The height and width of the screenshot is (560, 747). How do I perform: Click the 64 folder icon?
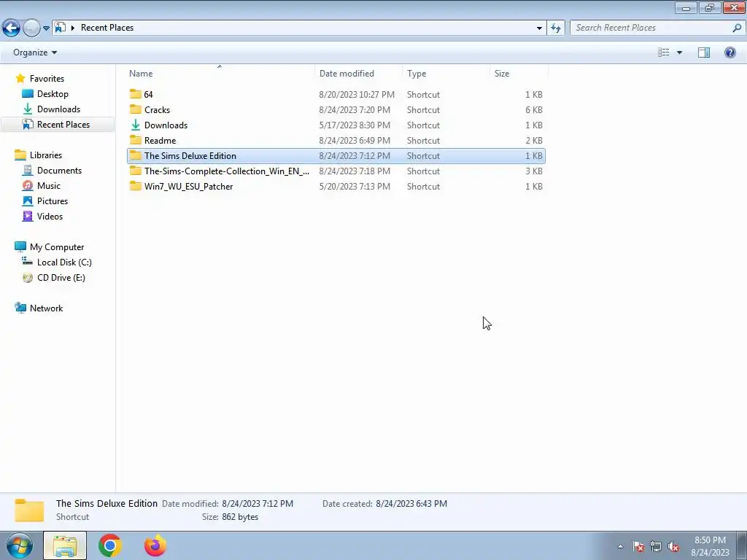tap(135, 94)
